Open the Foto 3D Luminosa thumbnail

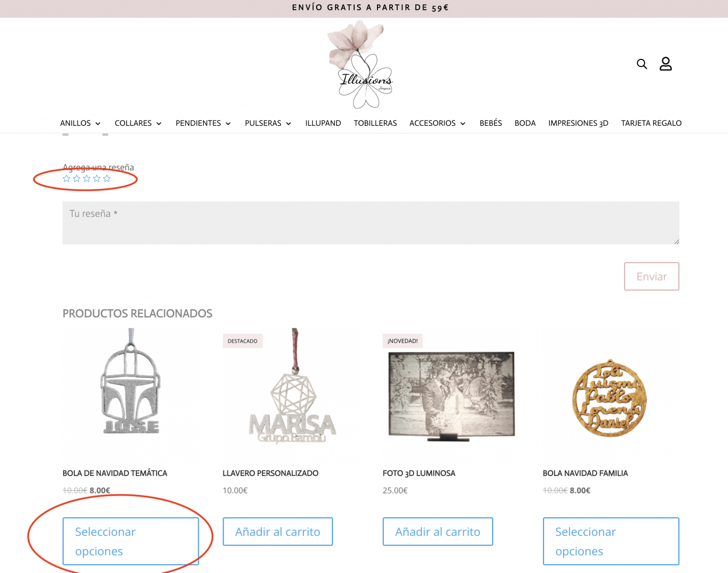(451, 396)
